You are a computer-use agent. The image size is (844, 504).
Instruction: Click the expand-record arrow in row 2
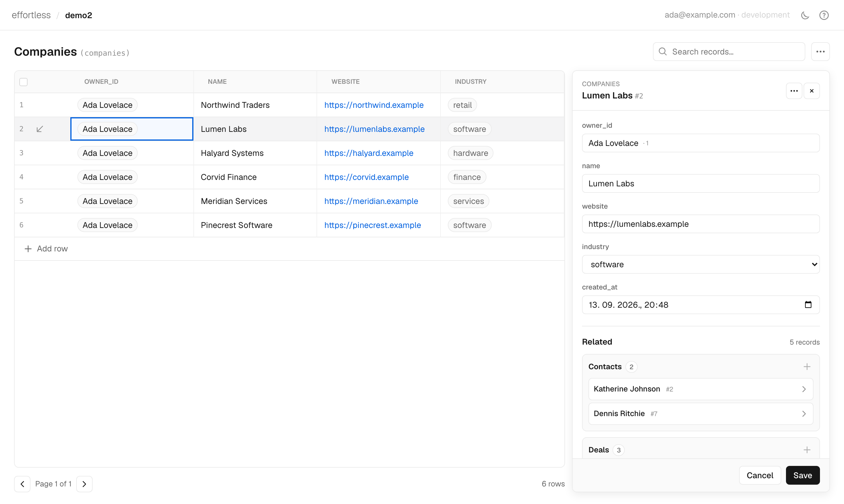tap(40, 129)
